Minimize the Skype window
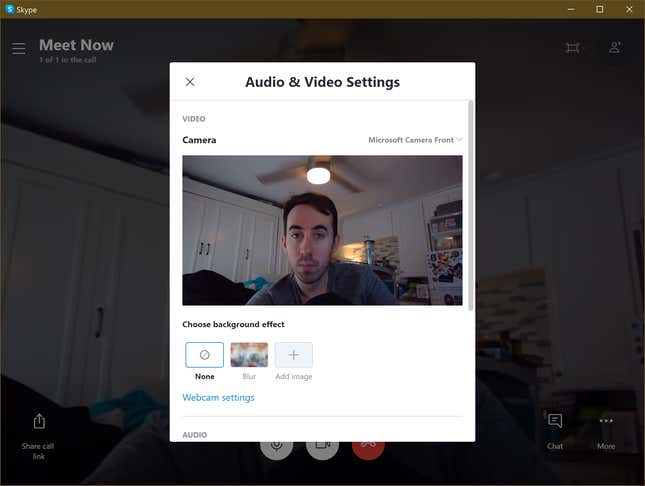645x486 pixels. 571,9
